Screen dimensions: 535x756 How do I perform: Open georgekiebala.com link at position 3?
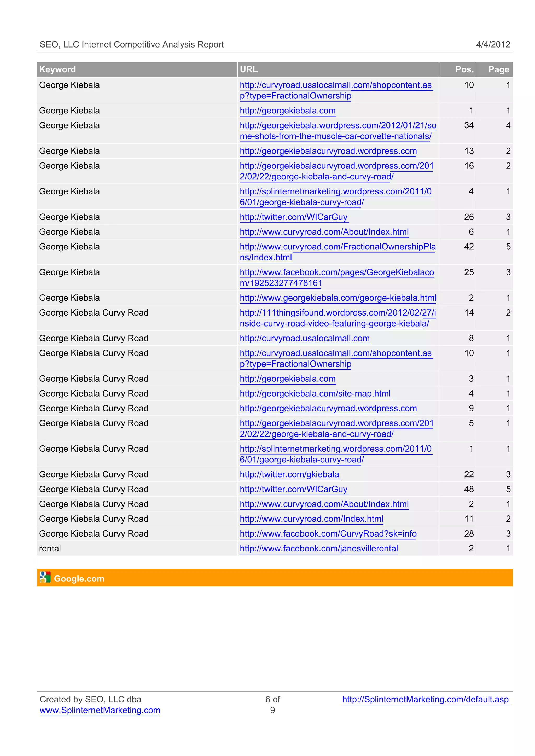coord(288,379)
